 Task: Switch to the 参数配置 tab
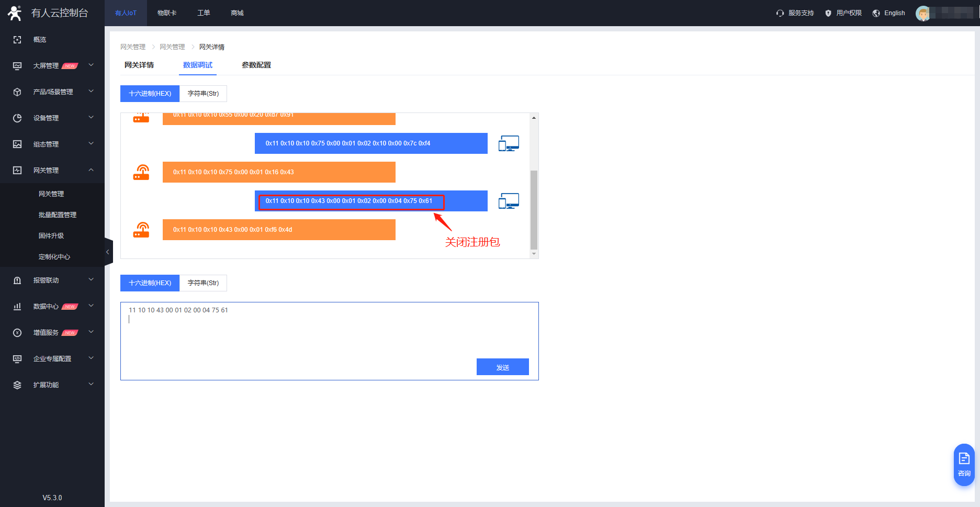coord(256,65)
